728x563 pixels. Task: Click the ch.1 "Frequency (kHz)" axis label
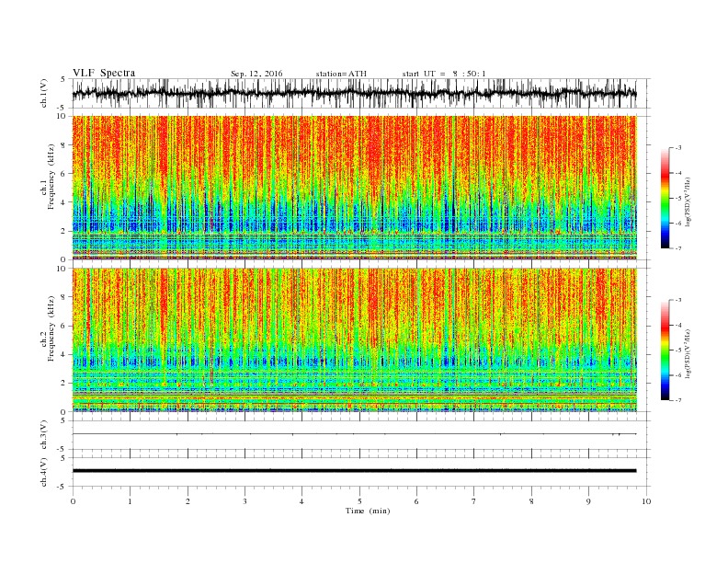point(51,177)
